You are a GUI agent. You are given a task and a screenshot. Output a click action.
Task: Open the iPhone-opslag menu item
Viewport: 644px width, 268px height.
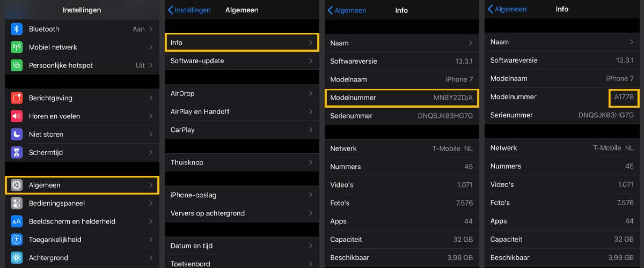[240, 195]
